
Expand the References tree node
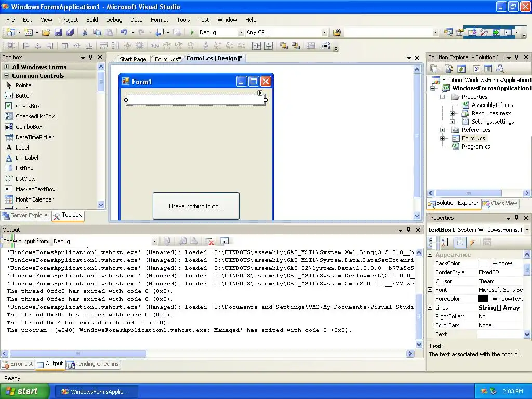pyautogui.click(x=442, y=130)
